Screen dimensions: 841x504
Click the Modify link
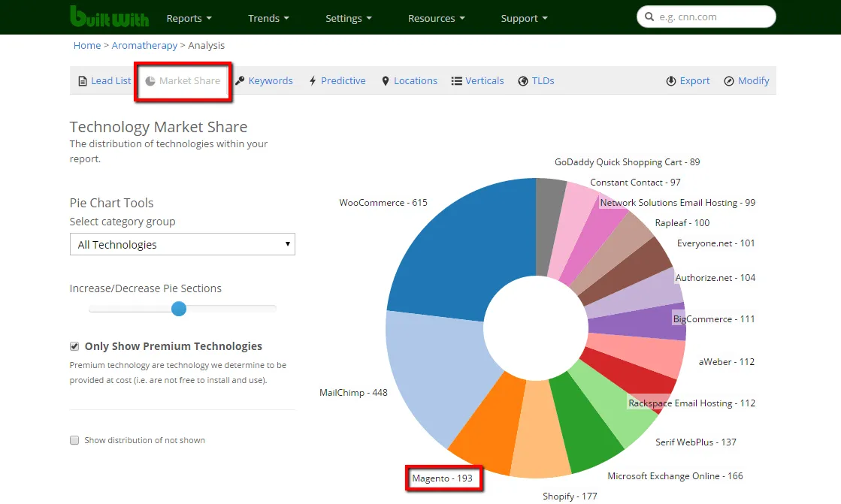[746, 81]
